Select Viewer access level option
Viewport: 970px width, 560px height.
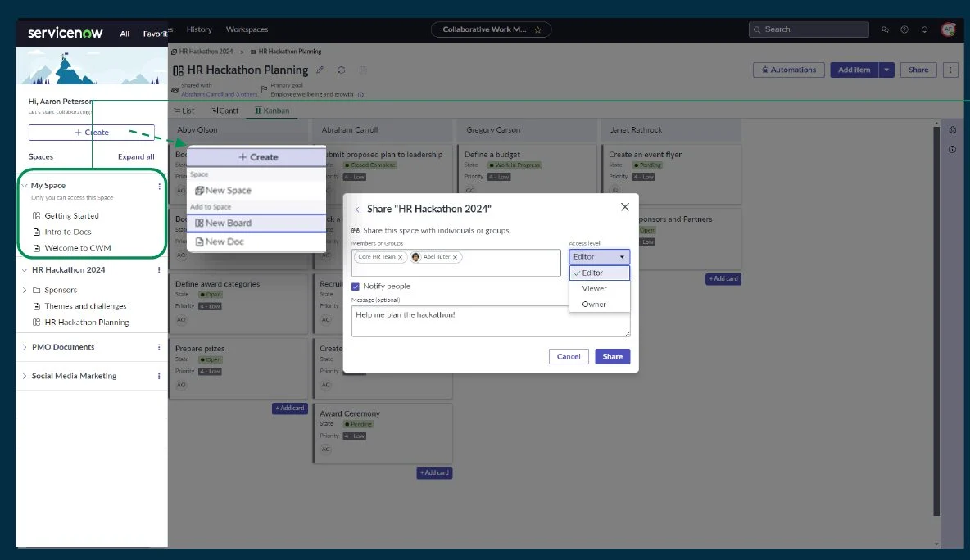tap(599, 289)
